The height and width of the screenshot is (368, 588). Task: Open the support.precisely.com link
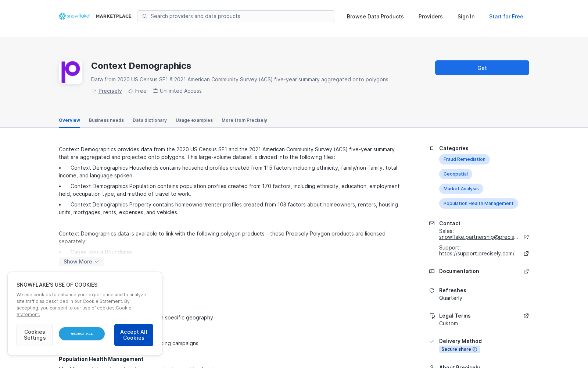(x=477, y=254)
